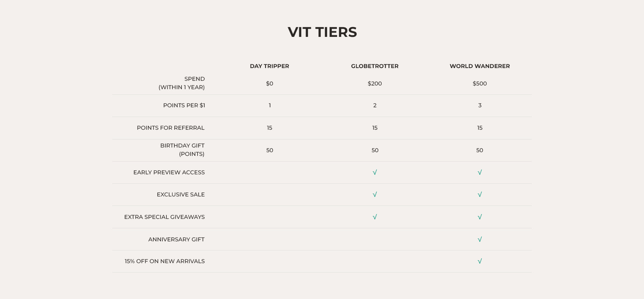Click the $200 spend value
644x299 pixels.
[x=375, y=83]
